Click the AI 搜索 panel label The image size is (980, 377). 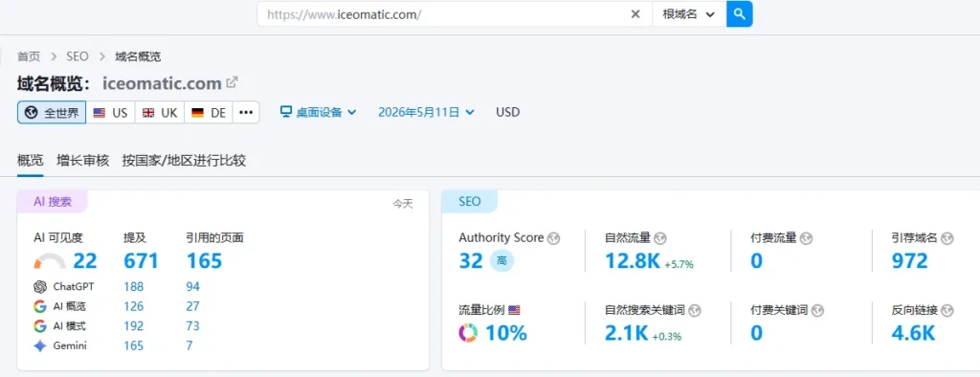(x=53, y=202)
